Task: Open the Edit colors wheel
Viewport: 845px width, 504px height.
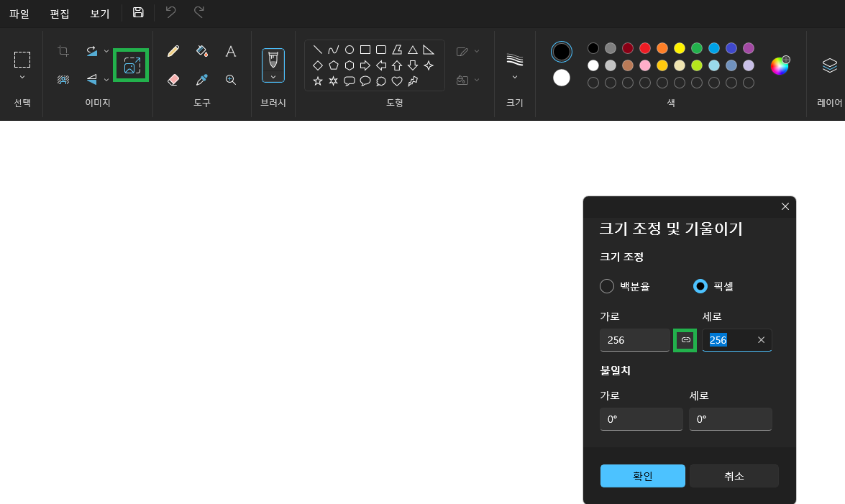Action: point(780,65)
